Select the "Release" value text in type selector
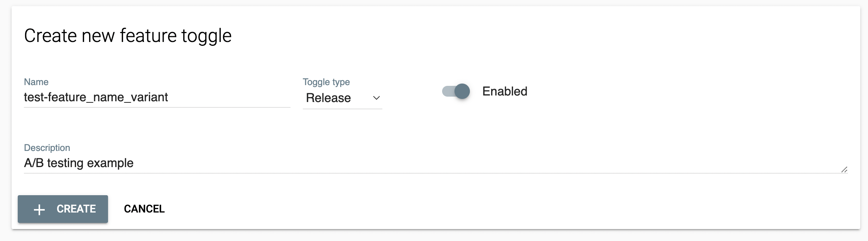868x241 pixels. 328,98
